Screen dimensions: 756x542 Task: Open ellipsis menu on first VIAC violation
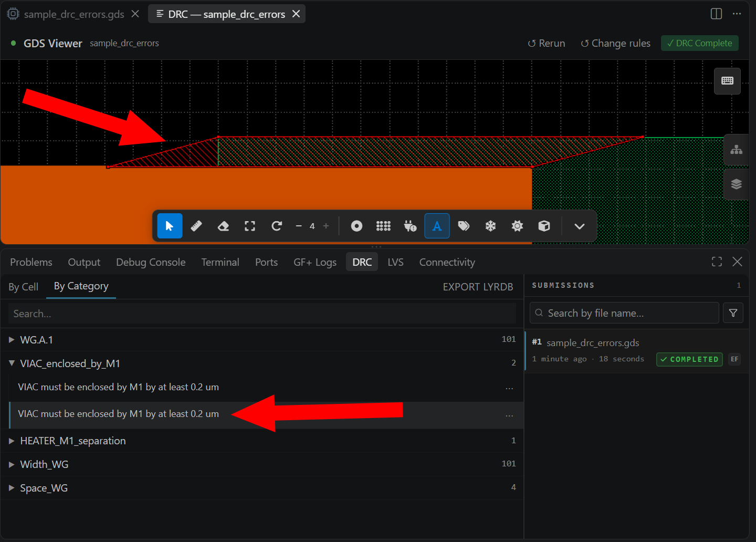(x=509, y=388)
